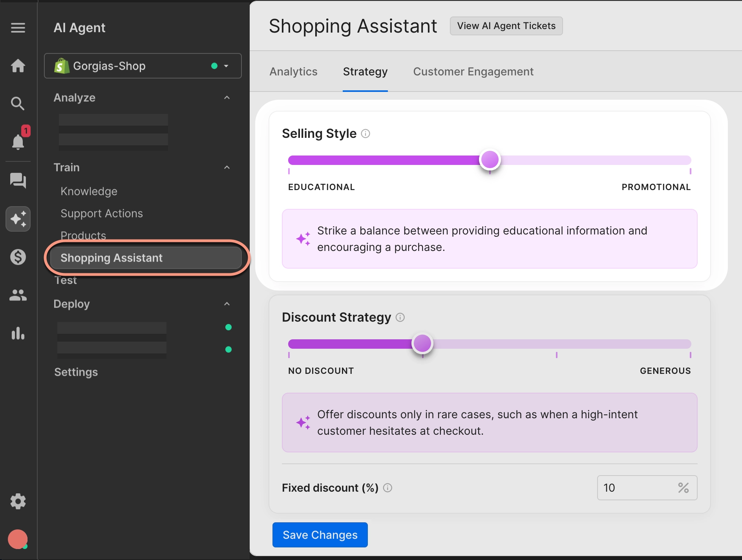Click Discount Strategy info icon
This screenshot has height=560, width=742.
coord(400,317)
